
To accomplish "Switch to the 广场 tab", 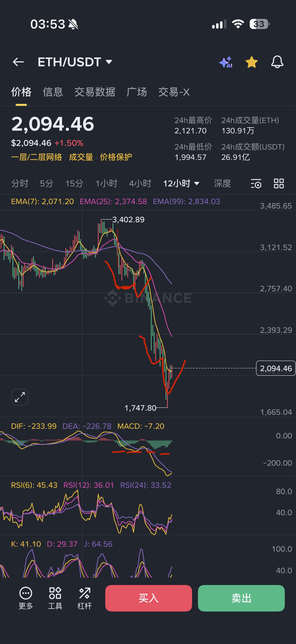I will (137, 92).
